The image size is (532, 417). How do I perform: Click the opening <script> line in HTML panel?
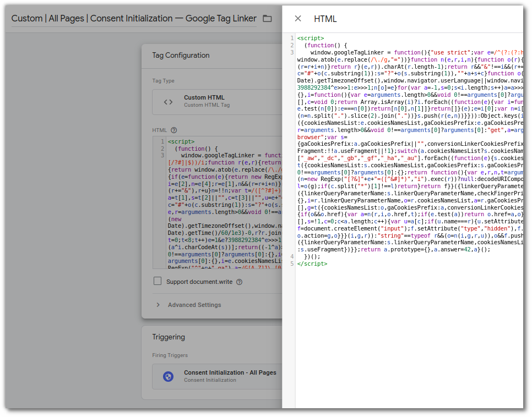(x=311, y=39)
